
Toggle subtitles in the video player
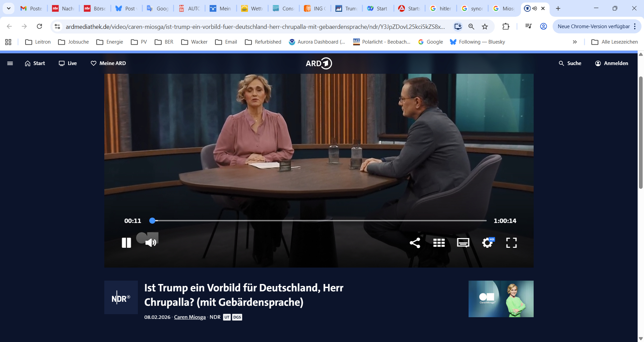[463, 243]
